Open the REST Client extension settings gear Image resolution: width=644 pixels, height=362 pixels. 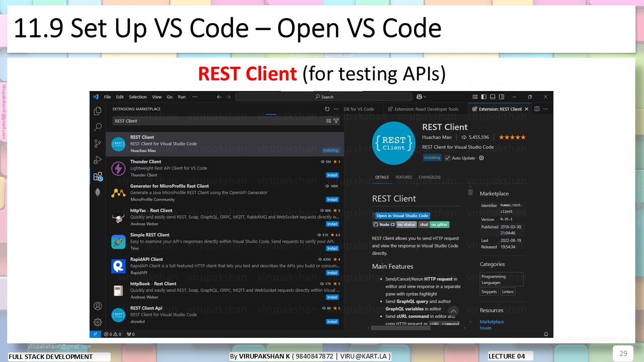point(481,158)
